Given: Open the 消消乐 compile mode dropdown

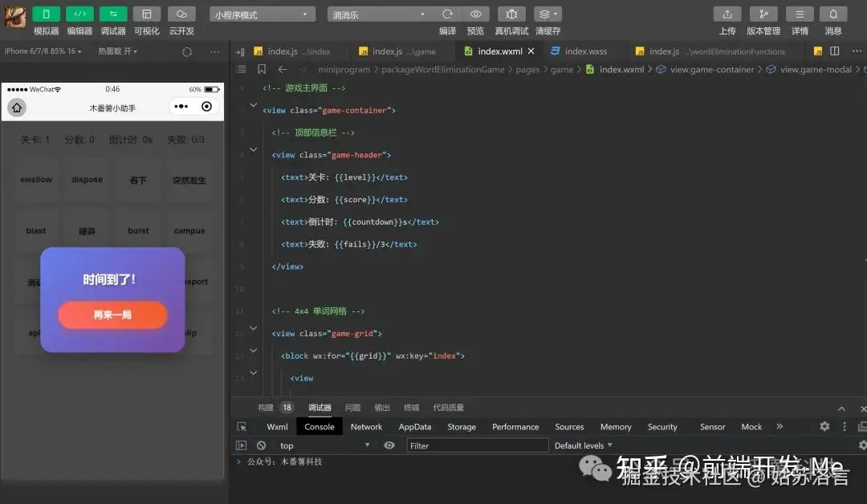Looking at the screenshot, I should (x=378, y=14).
